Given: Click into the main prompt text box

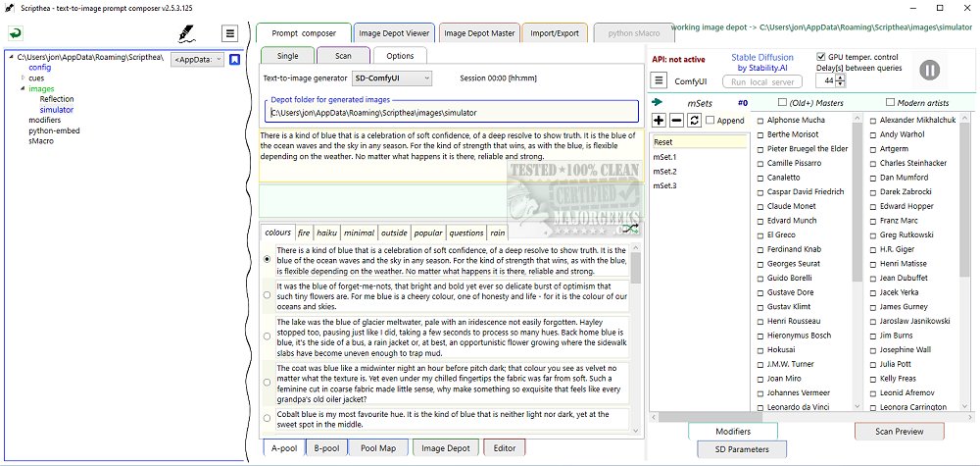Looking at the screenshot, I should click(451, 156).
